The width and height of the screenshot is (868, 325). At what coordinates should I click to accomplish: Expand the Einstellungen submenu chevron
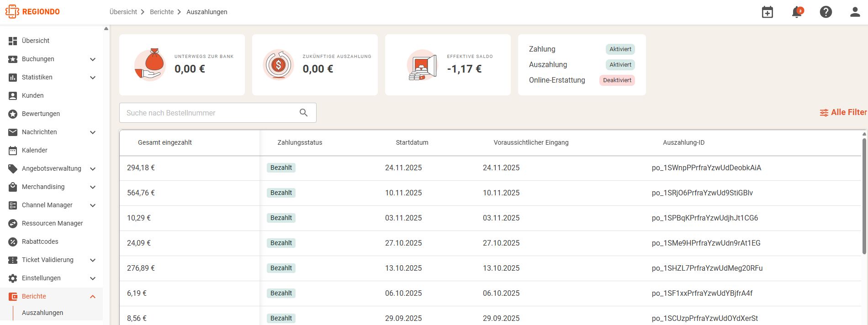point(93,278)
